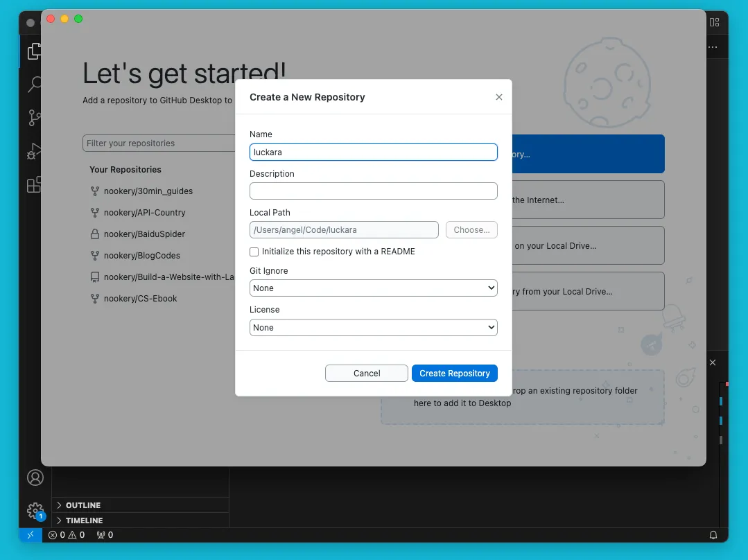Open the Git Ignore dropdown
This screenshot has height=560, width=748.
[x=373, y=288]
